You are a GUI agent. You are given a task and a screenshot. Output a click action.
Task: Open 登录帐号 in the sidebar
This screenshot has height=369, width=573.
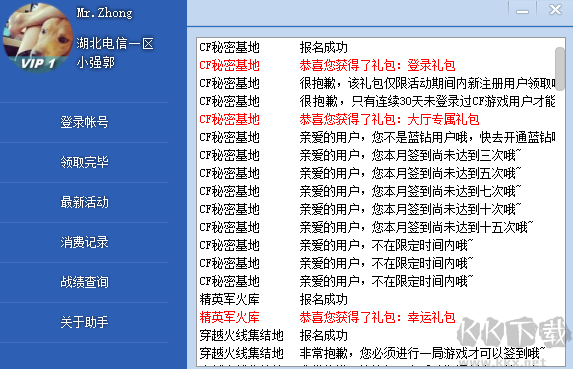coord(84,122)
